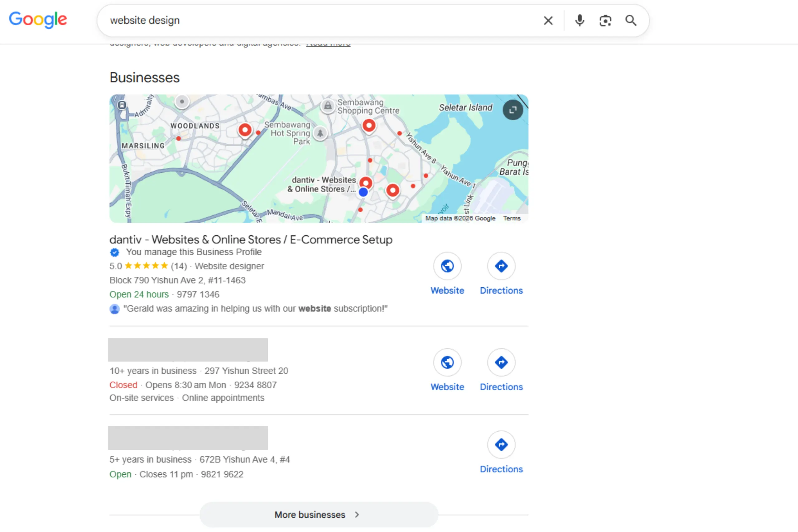Click the Website label under dantiv globe
Image resolution: width=798 pixels, height=532 pixels.
pos(447,290)
